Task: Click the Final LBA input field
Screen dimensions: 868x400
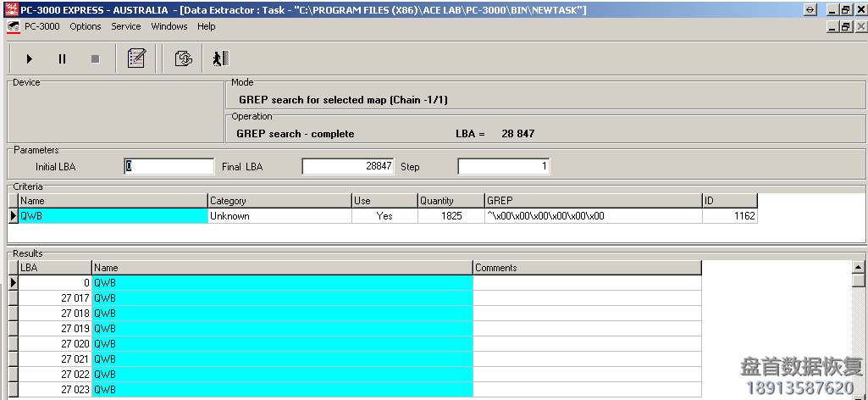Action: point(347,167)
